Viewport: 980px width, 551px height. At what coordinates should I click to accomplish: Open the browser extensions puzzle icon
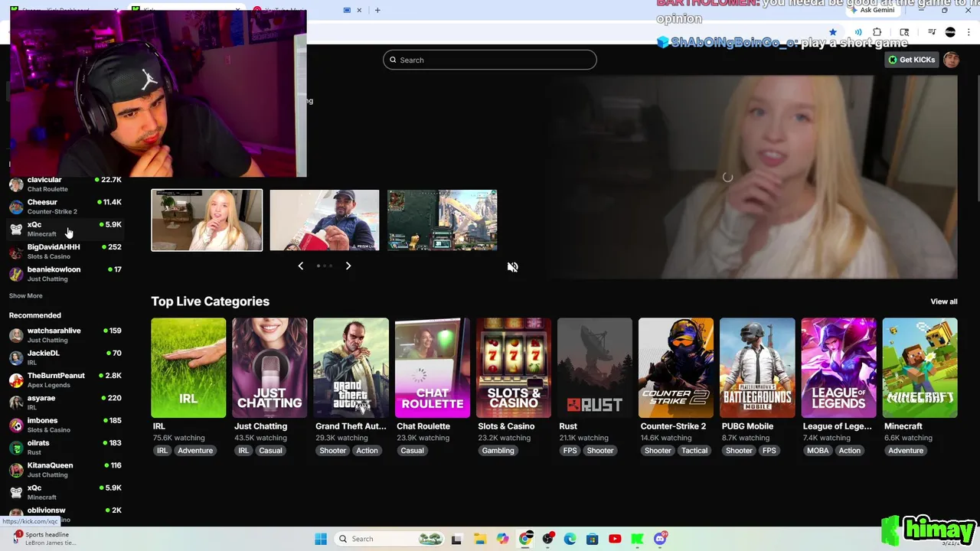click(x=877, y=32)
